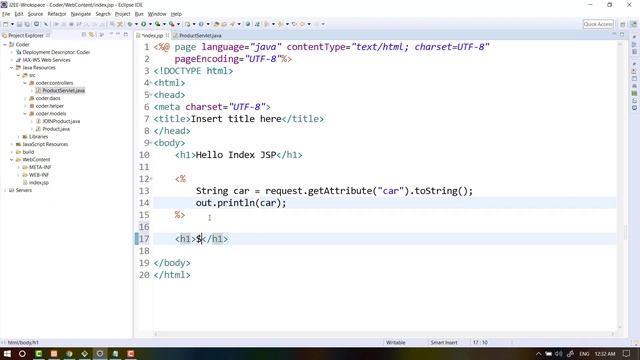The height and width of the screenshot is (360, 640).
Task: Click the green Debug bug icon
Action: point(130,24)
